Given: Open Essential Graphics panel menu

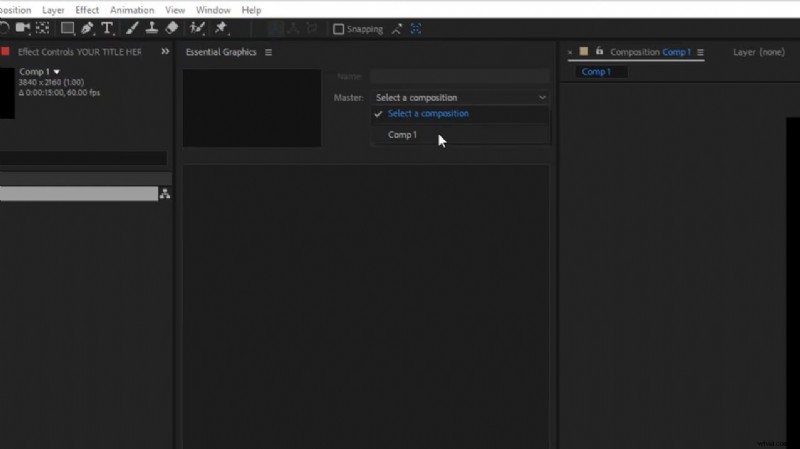Looking at the screenshot, I should tap(268, 52).
